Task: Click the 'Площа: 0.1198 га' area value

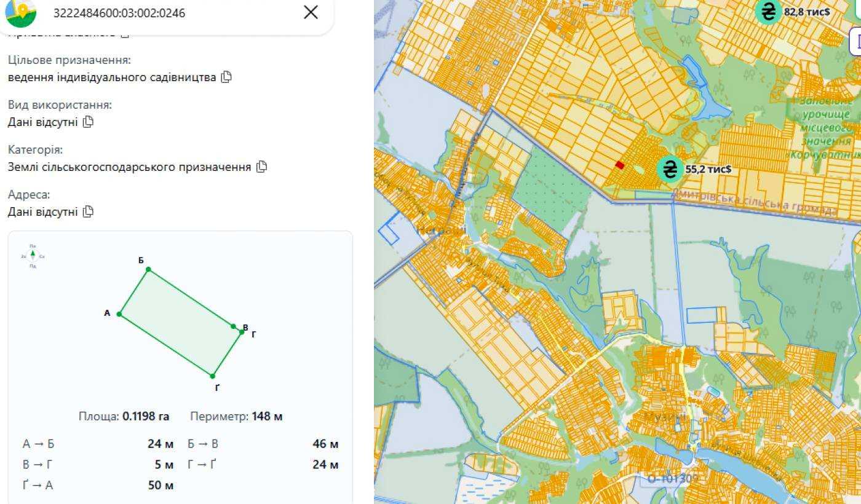Action: [x=124, y=416]
